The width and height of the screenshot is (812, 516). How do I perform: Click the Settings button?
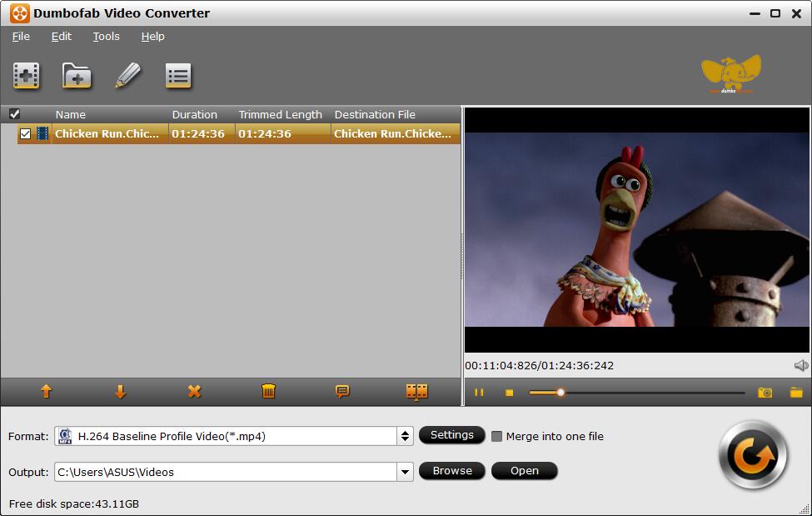(451, 434)
